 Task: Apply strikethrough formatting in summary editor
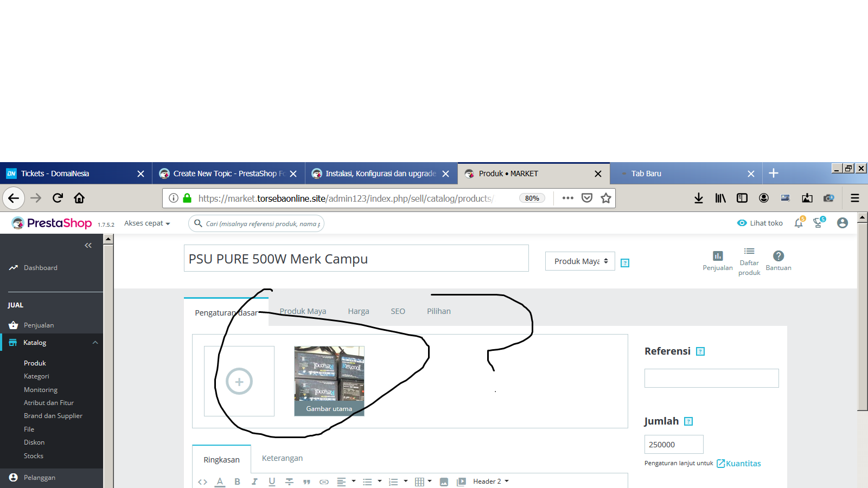coord(289,481)
